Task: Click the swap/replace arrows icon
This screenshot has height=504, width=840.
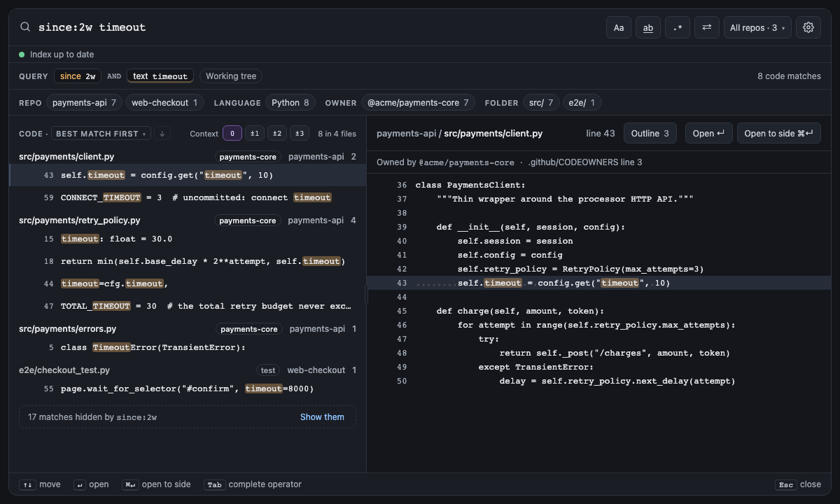Action: [707, 27]
